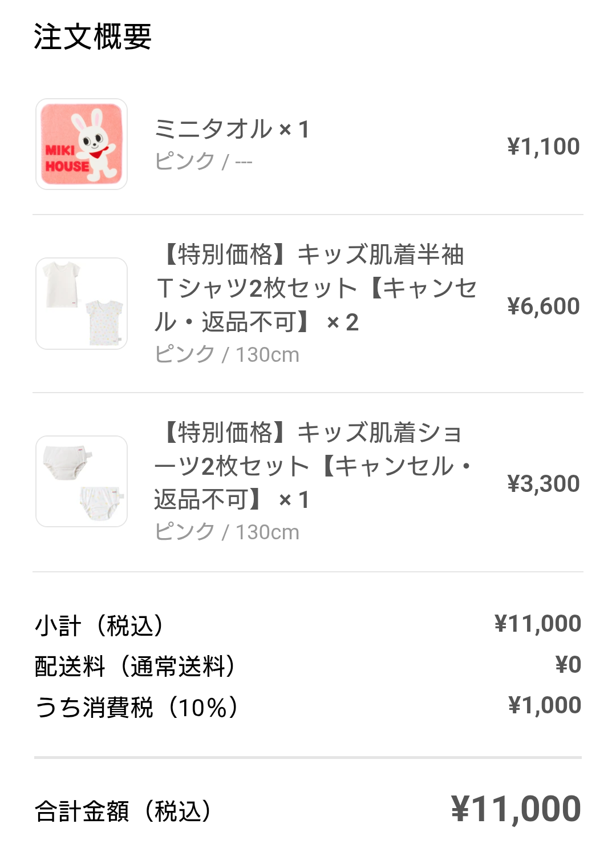Click the consumption tax ¥1,000 value
Image resolution: width=616 pixels, height=852 pixels.
(x=545, y=705)
